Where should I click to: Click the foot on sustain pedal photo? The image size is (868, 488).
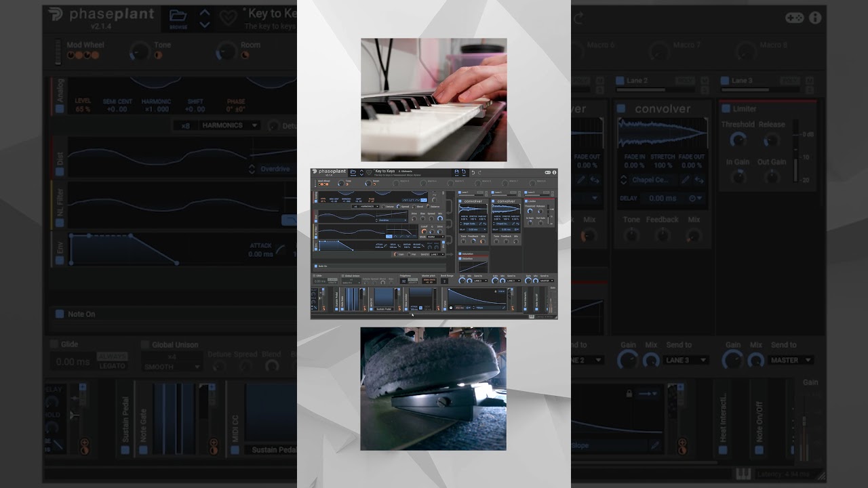(x=433, y=388)
